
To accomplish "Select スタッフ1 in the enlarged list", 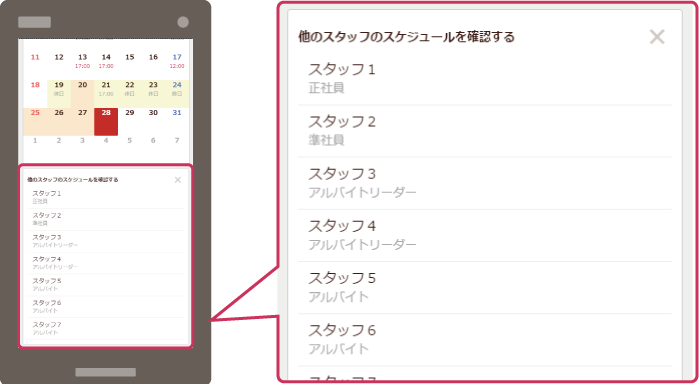I will coord(485,79).
